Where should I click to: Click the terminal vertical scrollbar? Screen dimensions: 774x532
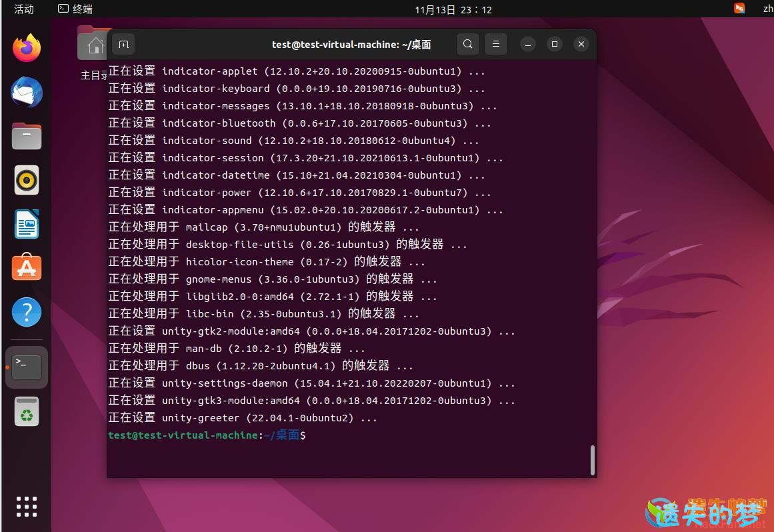point(593,460)
